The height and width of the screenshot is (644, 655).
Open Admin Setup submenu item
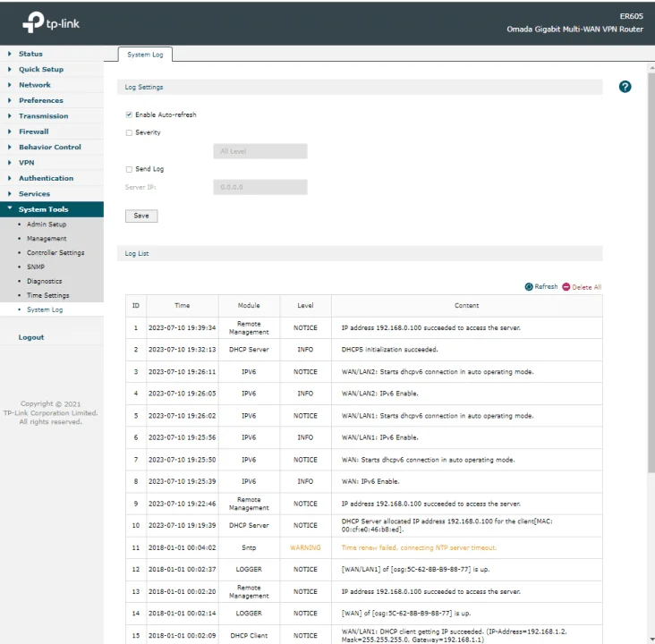click(x=47, y=225)
